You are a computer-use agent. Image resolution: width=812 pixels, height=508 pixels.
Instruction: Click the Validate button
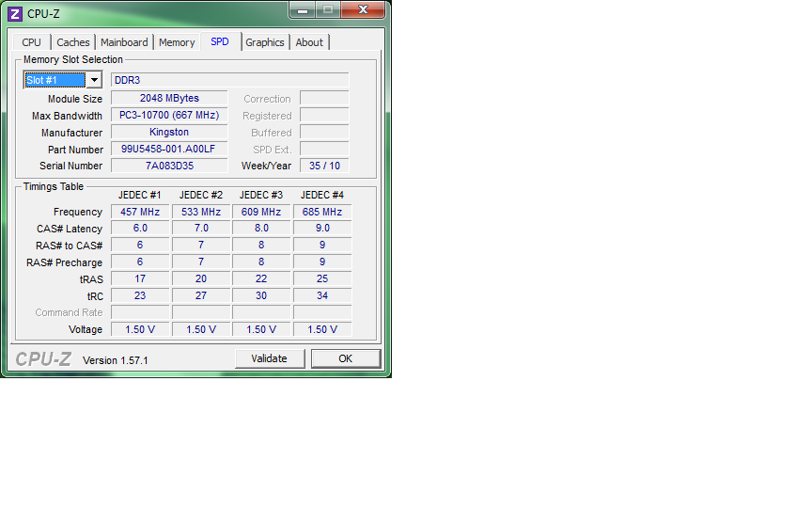(270, 358)
